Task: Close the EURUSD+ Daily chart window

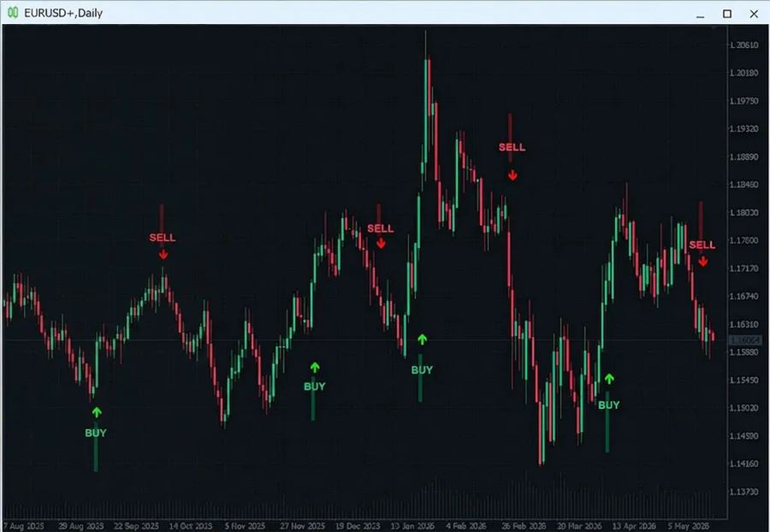Action: pyautogui.click(x=755, y=14)
